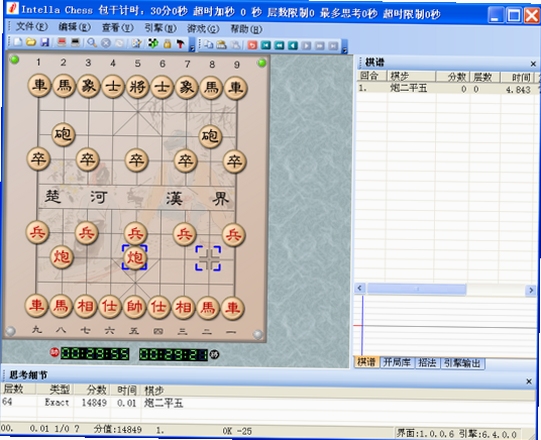541x440 pixels.
Task: Select red center 兵 pawn on file 五
Action: pyautogui.click(x=136, y=234)
